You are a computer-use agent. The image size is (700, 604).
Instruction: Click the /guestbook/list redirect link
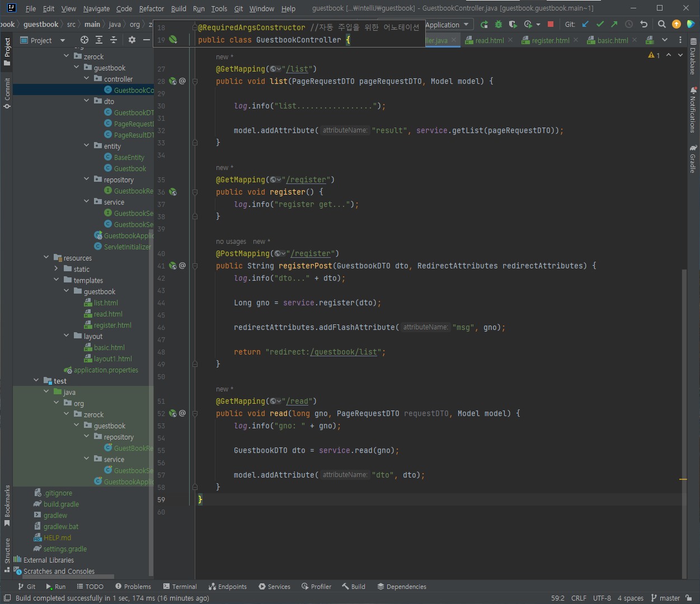(x=344, y=352)
